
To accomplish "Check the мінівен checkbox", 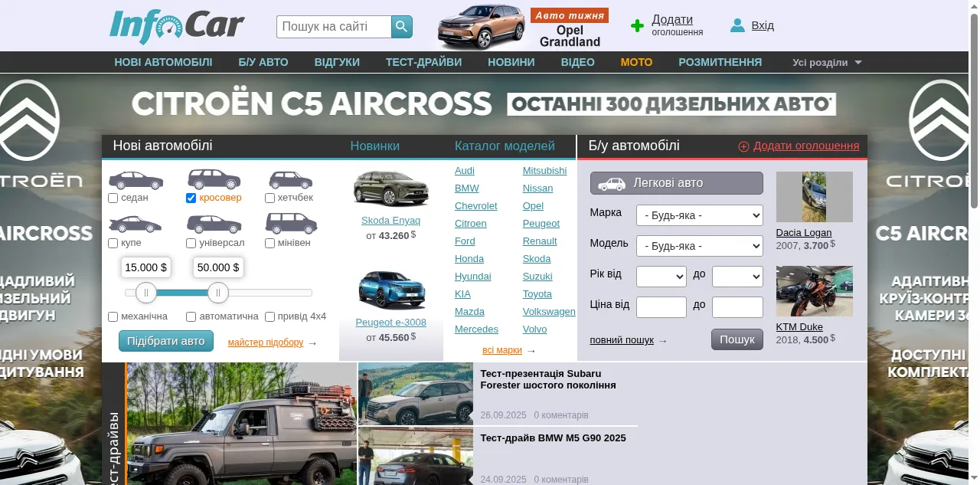I will point(269,243).
